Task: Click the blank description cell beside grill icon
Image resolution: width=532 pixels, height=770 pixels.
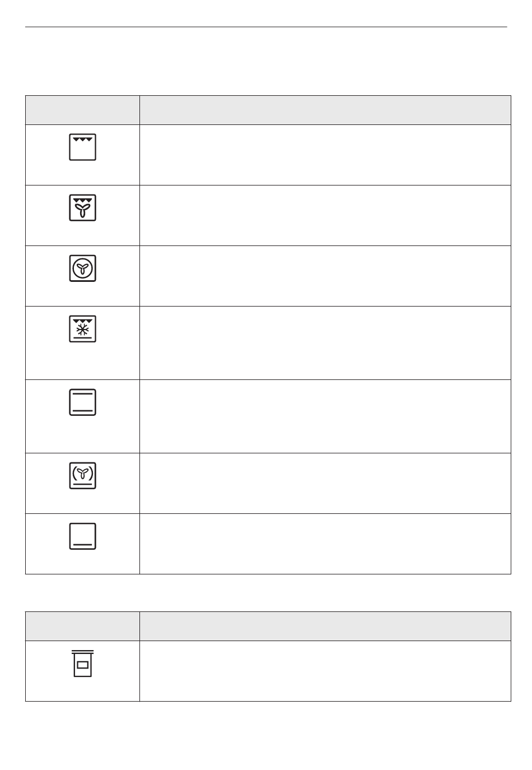Action: (x=325, y=155)
